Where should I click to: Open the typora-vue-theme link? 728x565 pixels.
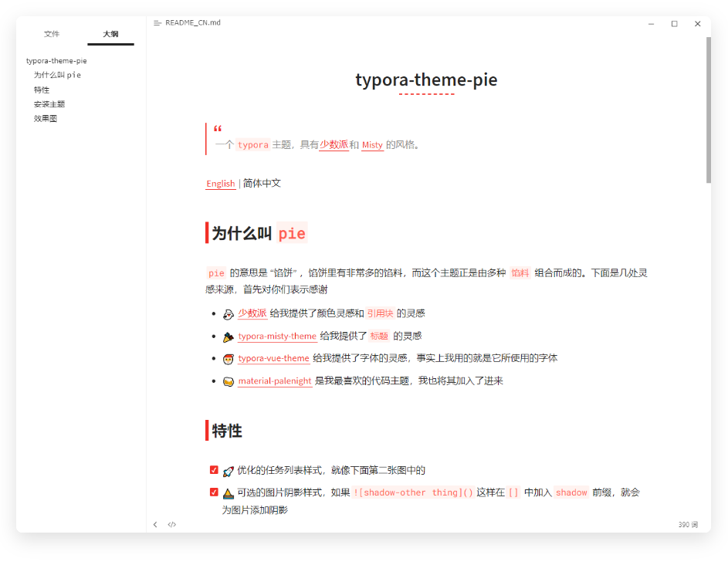tap(273, 358)
